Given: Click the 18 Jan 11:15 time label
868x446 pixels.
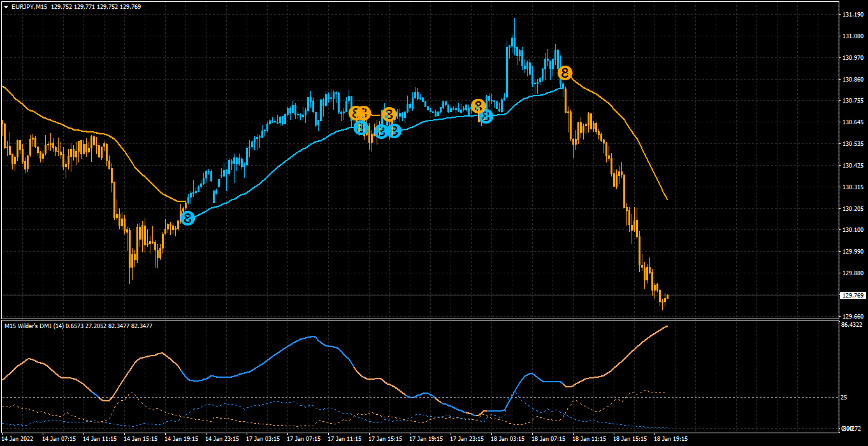Looking at the screenshot, I should (x=590, y=439).
